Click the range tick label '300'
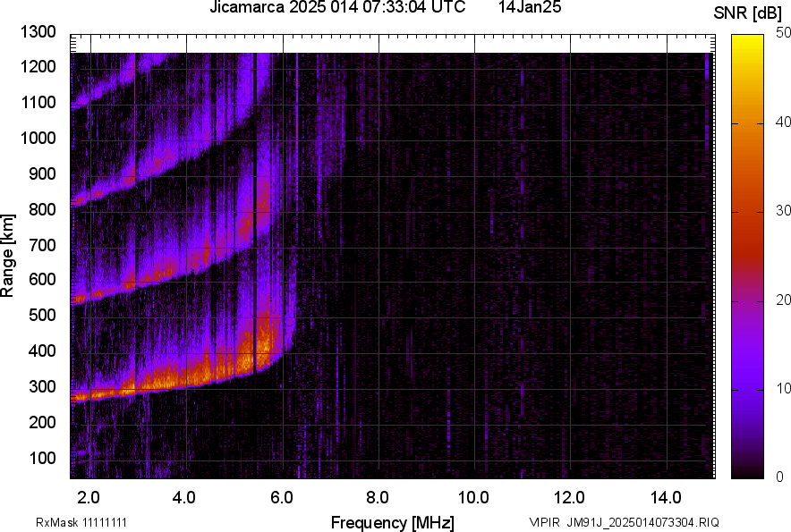Viewport: 791px width, 532px height. [42, 387]
